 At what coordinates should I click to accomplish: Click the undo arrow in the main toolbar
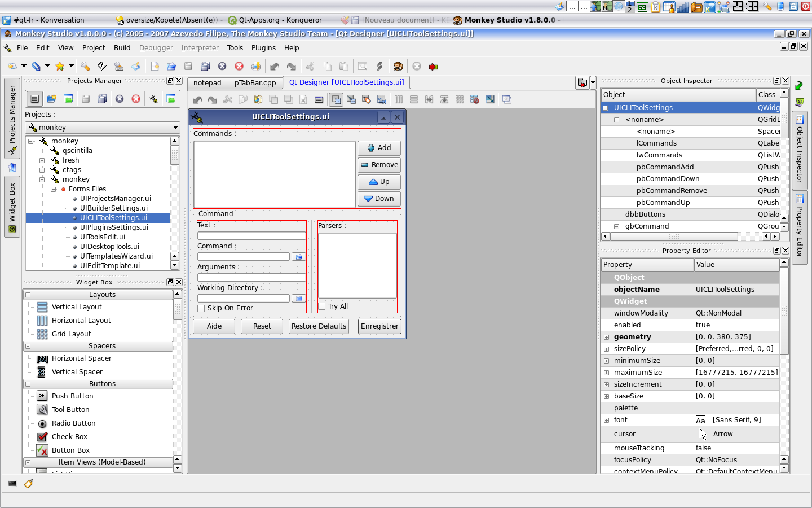pos(275,66)
